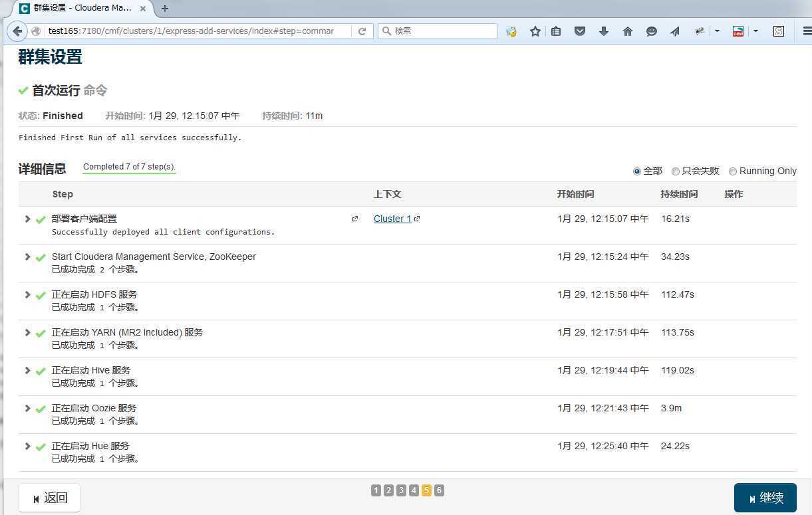Go to wizard step 1
The image size is (812, 515).
coord(376,490)
